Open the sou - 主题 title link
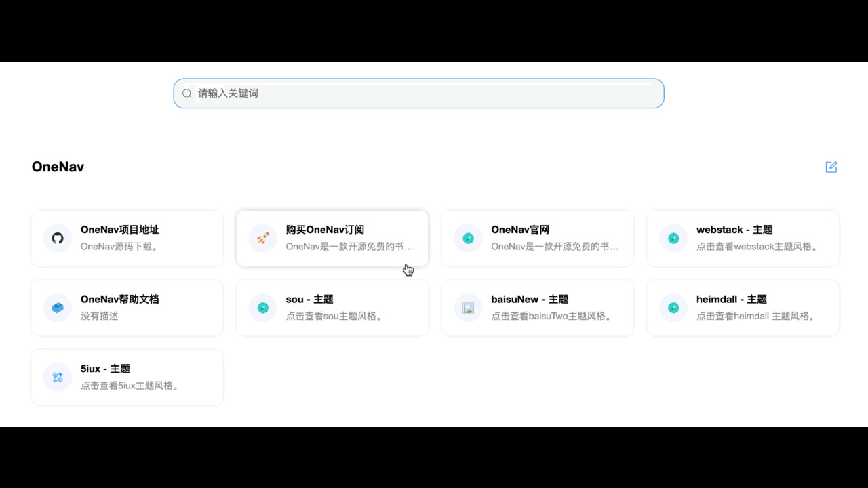This screenshot has height=488, width=868. (310, 299)
